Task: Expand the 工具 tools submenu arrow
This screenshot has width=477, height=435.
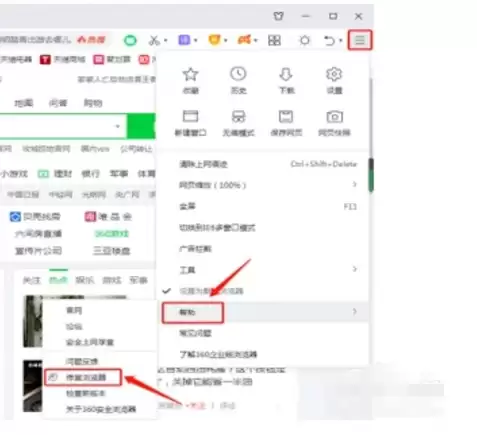Action: coord(354,269)
